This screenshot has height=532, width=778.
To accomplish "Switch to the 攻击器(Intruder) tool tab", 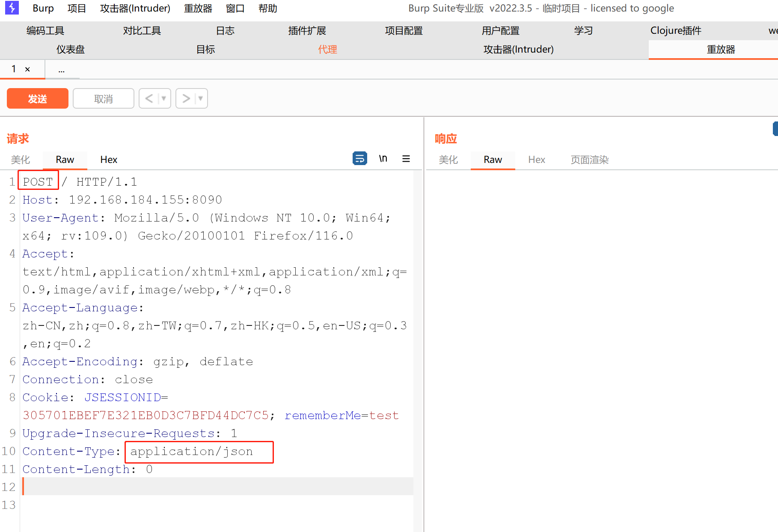I will coord(519,50).
